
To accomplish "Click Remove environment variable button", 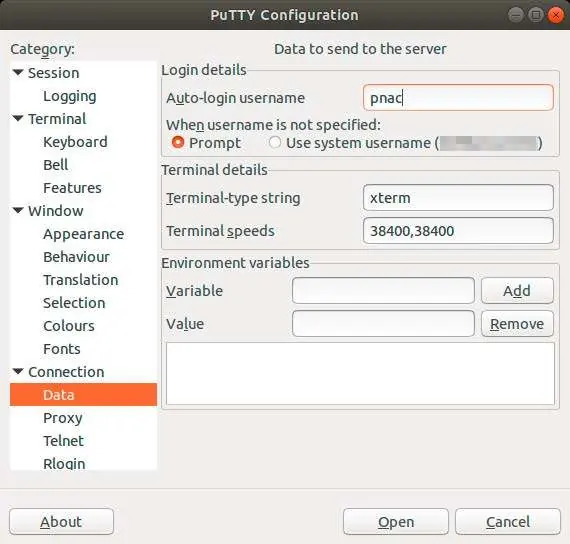I will coord(517,324).
